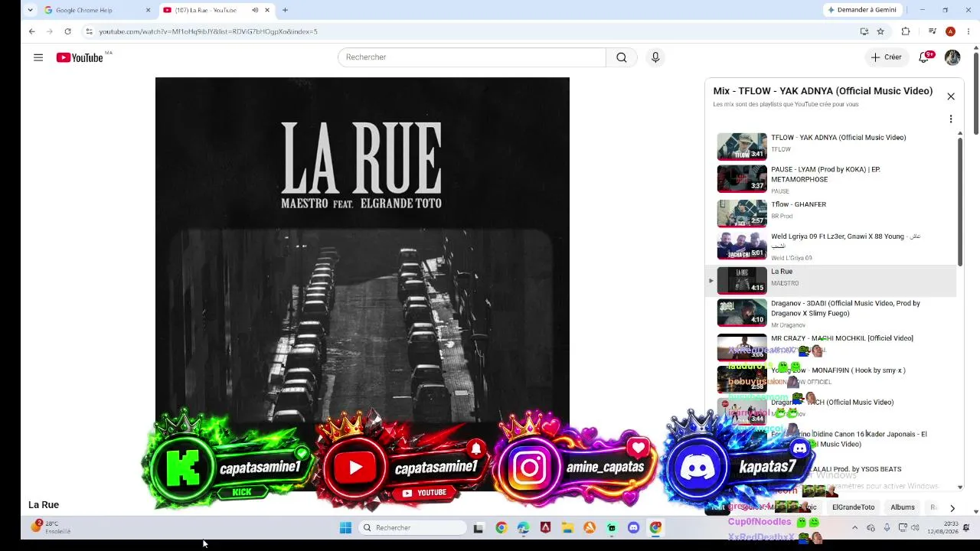The image size is (980, 551).
Task: Open MR CRAZY - MACHI MOCHKIL title
Action: [842, 338]
